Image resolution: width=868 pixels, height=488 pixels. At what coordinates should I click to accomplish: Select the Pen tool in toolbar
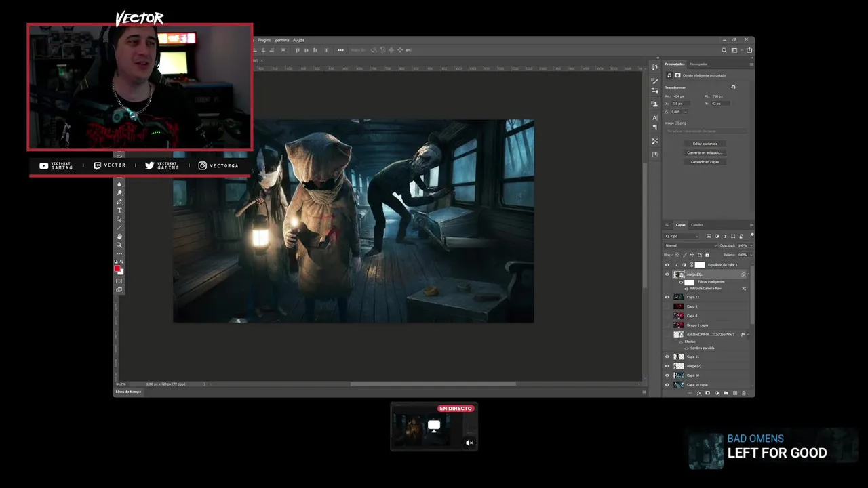(119, 202)
